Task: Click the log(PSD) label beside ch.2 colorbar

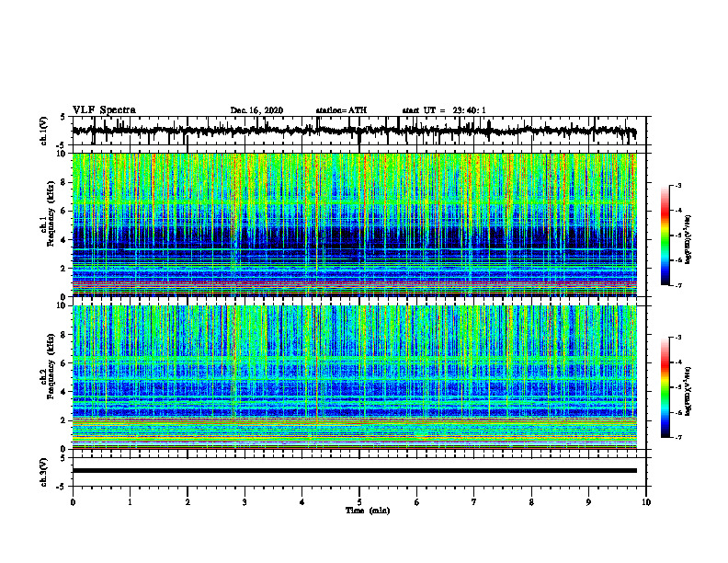Action: point(688,391)
